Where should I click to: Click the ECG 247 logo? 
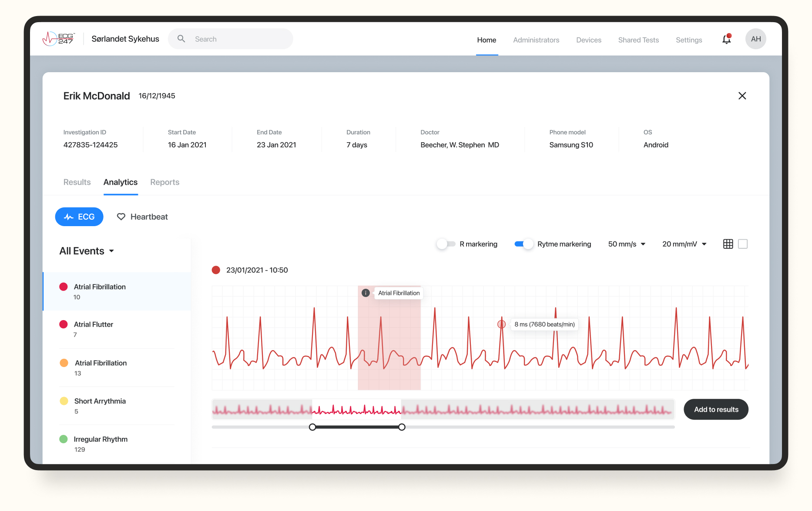coord(58,38)
